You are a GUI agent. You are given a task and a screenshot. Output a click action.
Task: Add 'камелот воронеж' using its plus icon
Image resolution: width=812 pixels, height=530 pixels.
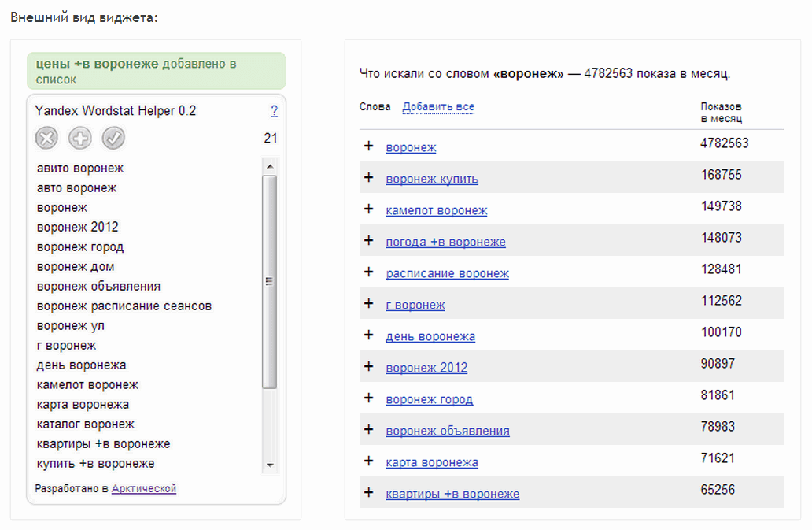[x=369, y=209]
